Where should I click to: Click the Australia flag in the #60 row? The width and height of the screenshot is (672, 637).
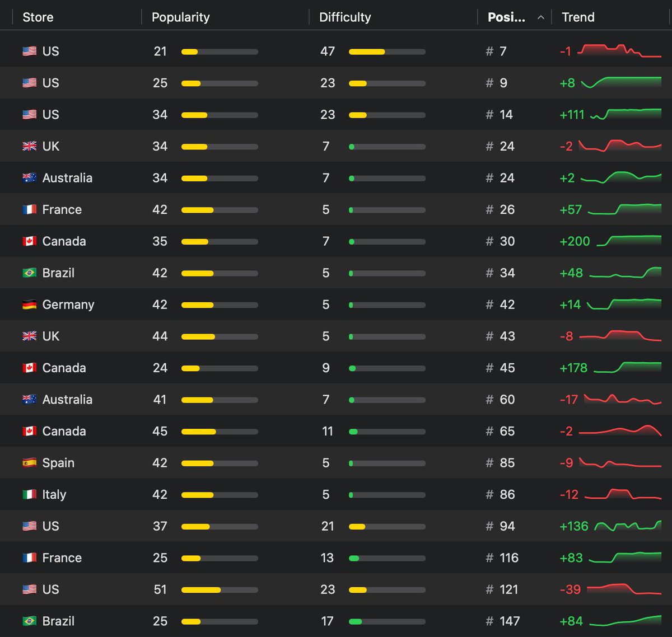[x=30, y=399]
